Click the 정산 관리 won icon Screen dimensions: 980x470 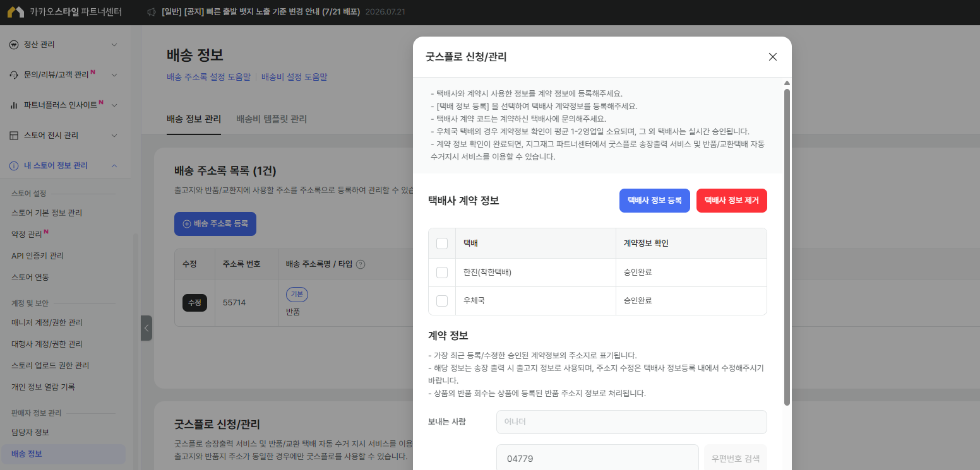coord(14,45)
